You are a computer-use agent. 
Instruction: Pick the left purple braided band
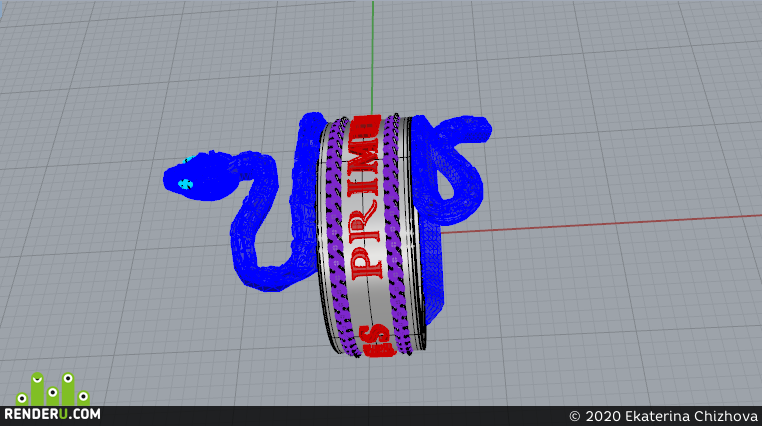point(339,236)
